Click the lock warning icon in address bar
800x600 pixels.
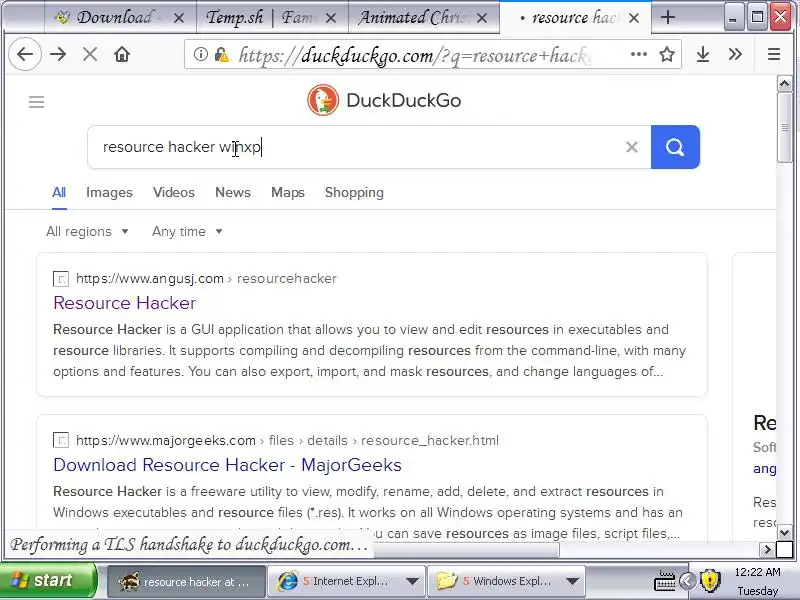(x=222, y=54)
